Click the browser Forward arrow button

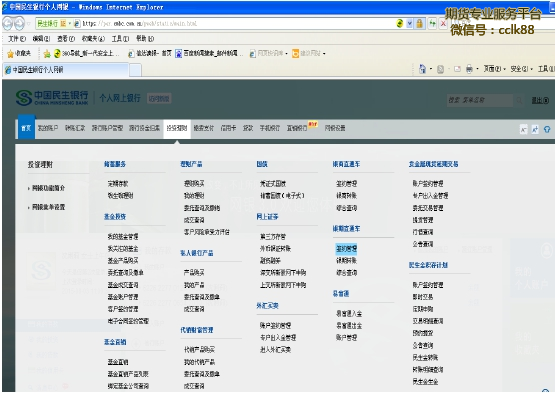(x=19, y=24)
